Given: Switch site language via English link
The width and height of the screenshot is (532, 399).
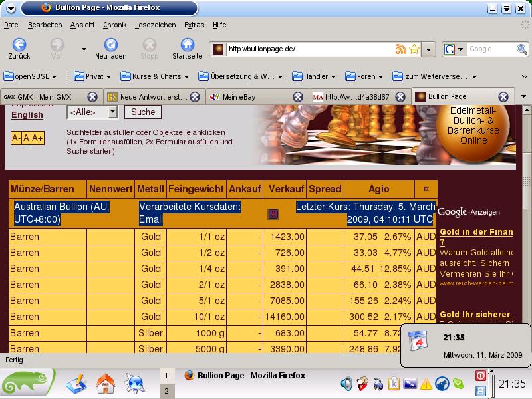Looking at the screenshot, I should click(x=27, y=114).
